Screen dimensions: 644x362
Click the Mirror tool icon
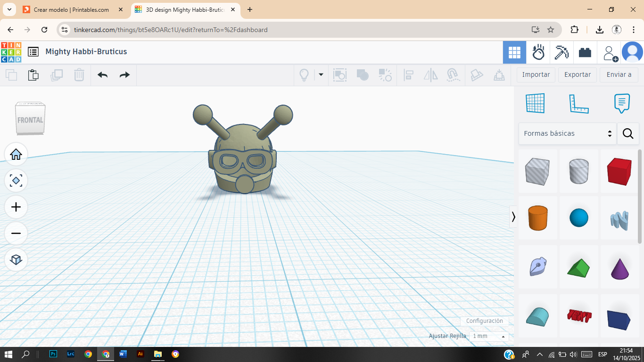431,75
